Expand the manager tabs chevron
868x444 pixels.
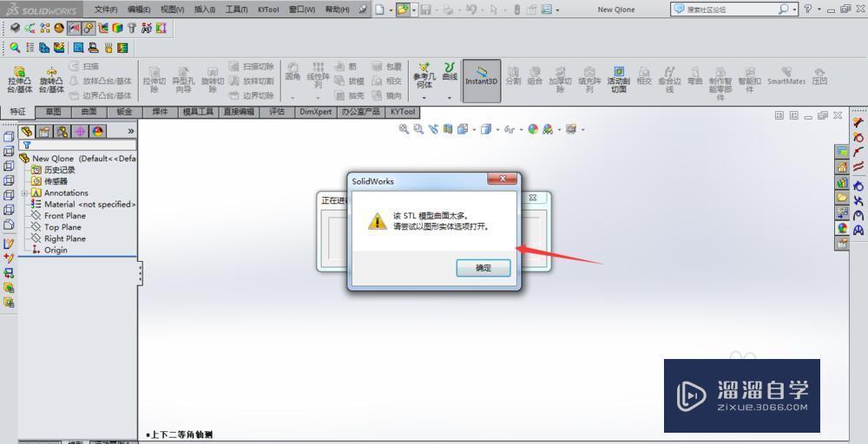tap(131, 131)
